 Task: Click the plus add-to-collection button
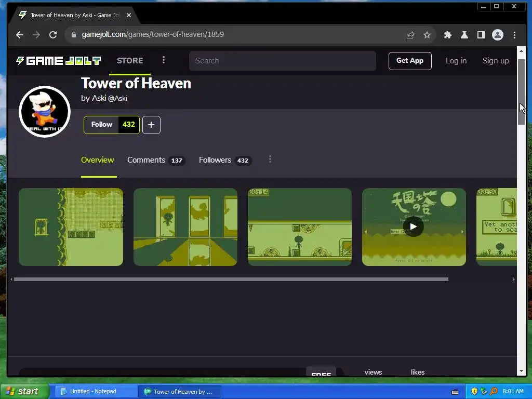pyautogui.click(x=151, y=125)
